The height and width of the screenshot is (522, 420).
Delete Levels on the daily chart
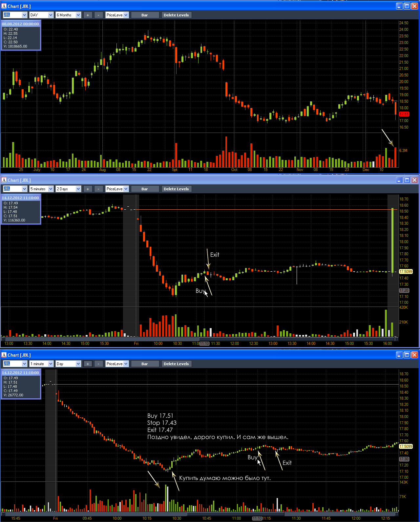coord(176,15)
